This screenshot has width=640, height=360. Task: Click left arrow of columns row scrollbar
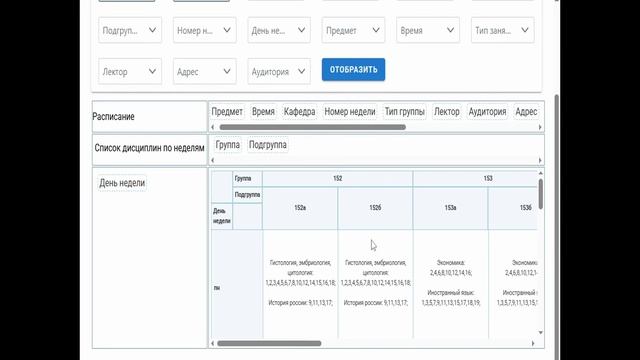pyautogui.click(x=213, y=160)
